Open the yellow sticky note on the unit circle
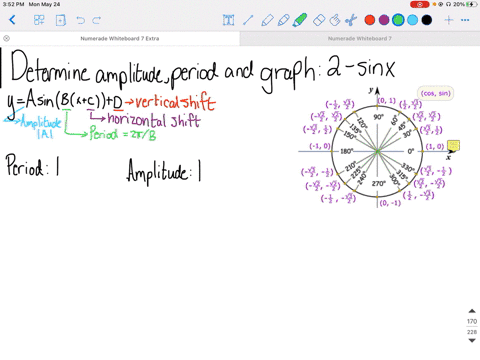The image size is (480, 360). click(x=453, y=145)
